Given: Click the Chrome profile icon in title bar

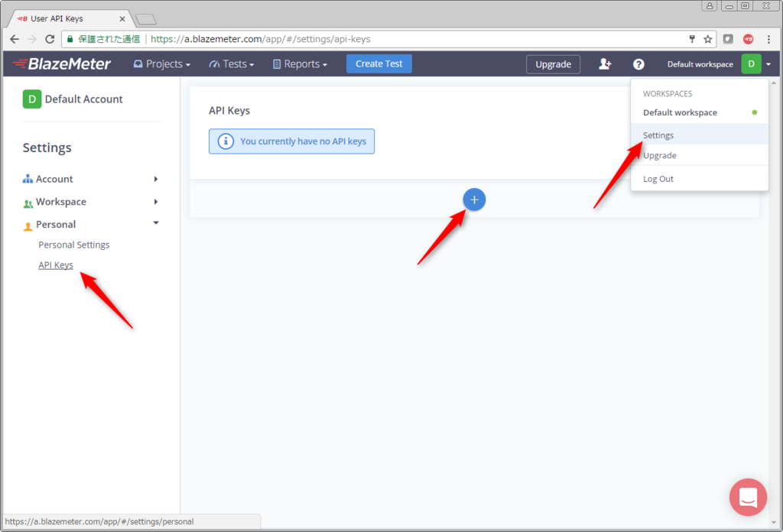Looking at the screenshot, I should [709, 5].
